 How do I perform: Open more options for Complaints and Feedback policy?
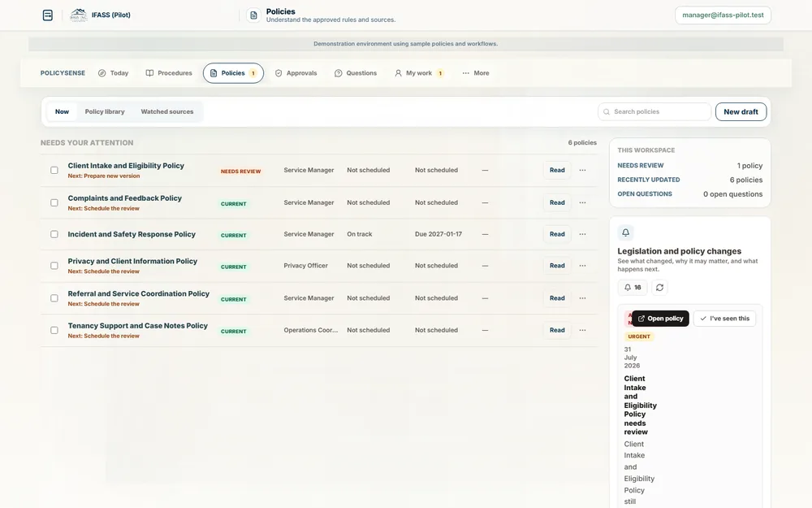pyautogui.click(x=582, y=202)
